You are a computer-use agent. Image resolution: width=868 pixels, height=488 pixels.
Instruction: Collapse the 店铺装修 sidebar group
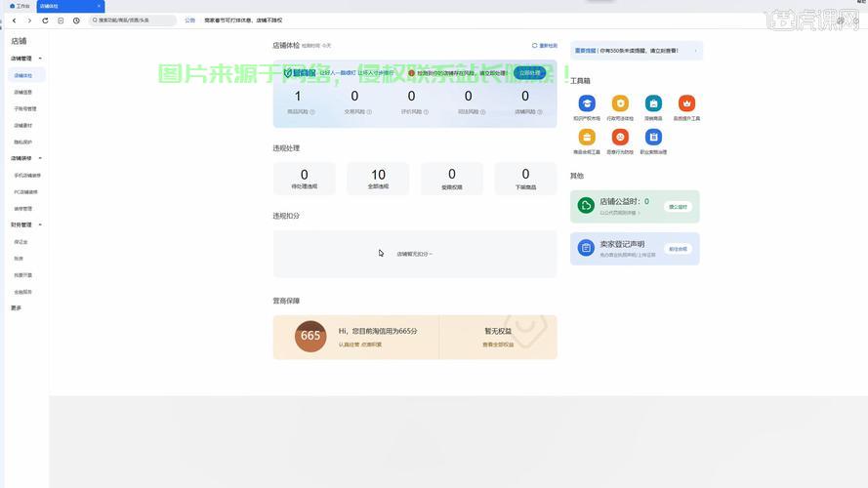(x=40, y=158)
